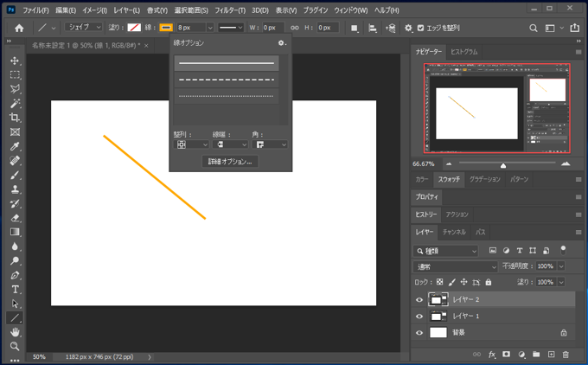This screenshot has width=588, height=365.
Task: Open the stroke type line dropdown
Action: pos(230,28)
